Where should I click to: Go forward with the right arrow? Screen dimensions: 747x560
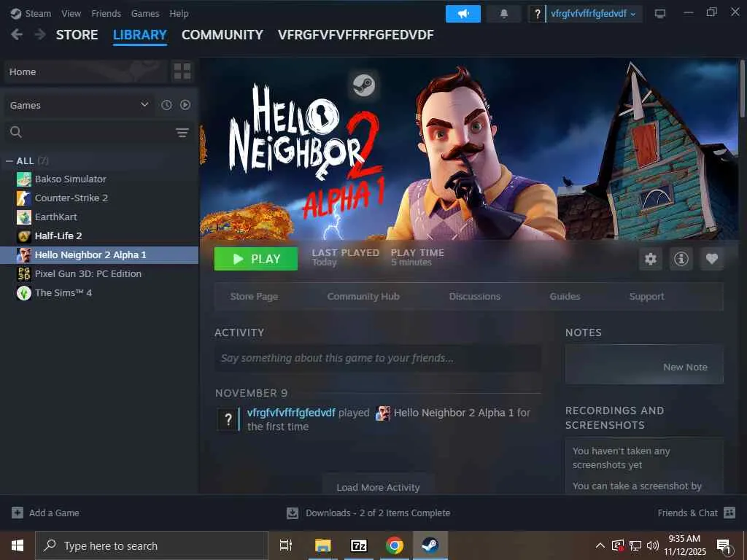click(x=40, y=34)
